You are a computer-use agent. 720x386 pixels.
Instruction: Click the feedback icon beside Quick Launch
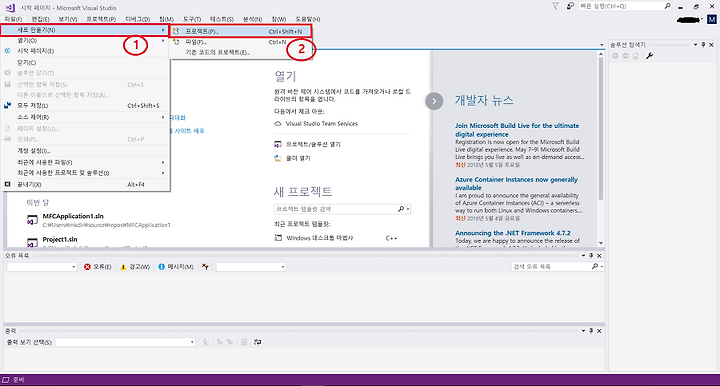click(570, 6)
